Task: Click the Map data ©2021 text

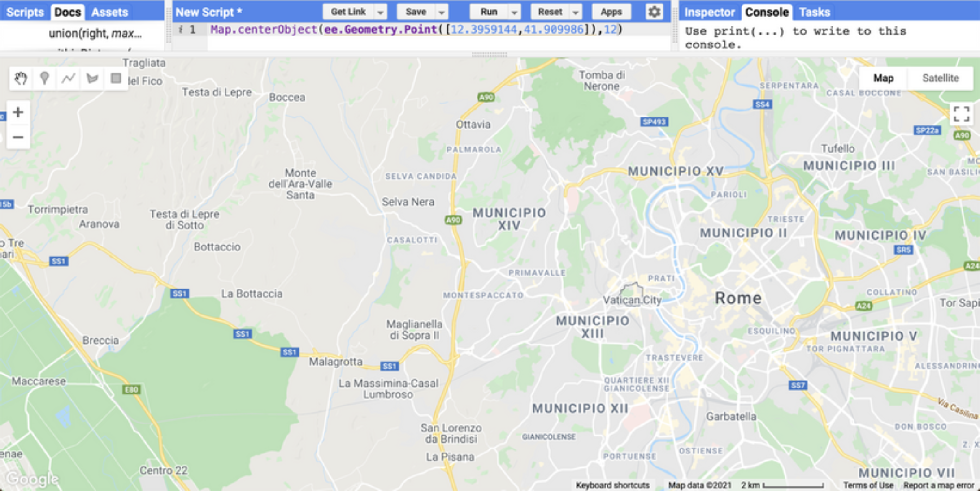Action: click(699, 485)
